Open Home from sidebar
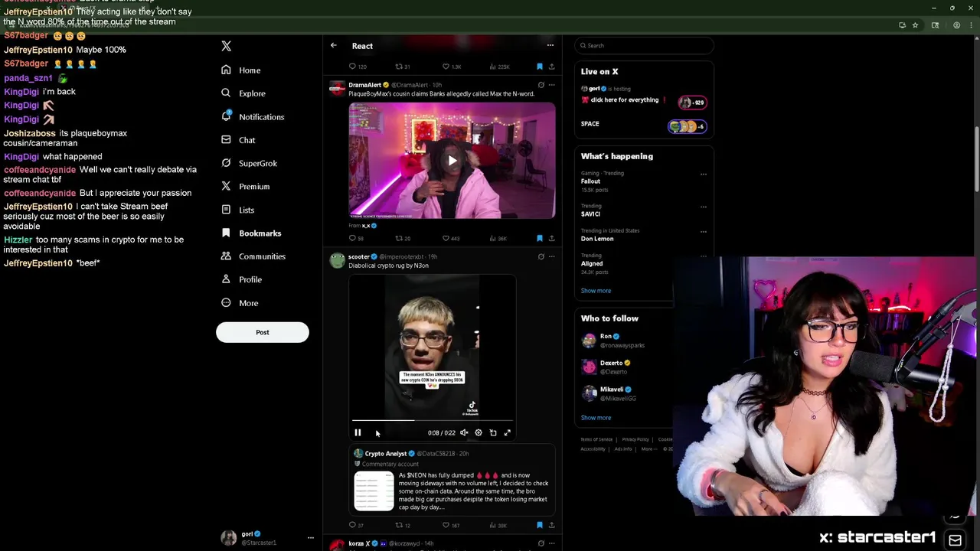Screen dimensions: 980x551 pyautogui.click(x=241, y=70)
